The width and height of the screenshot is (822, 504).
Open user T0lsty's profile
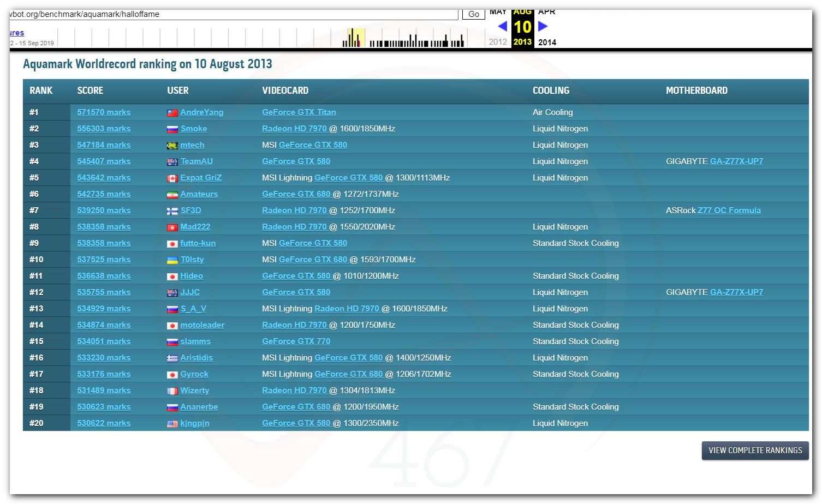click(x=192, y=260)
